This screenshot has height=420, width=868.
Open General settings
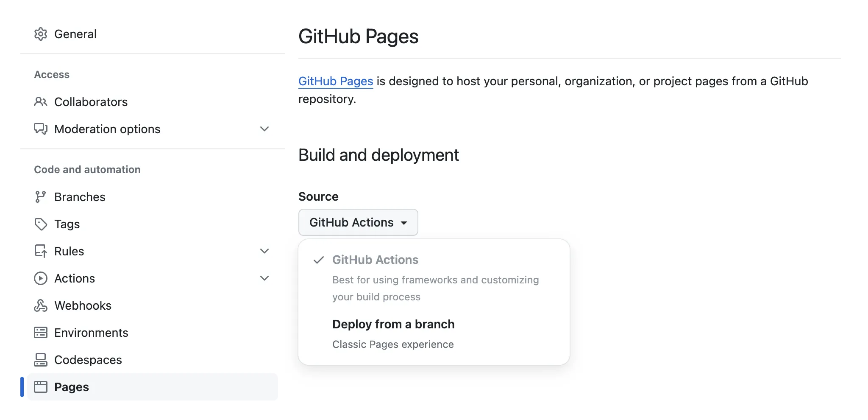click(153, 34)
